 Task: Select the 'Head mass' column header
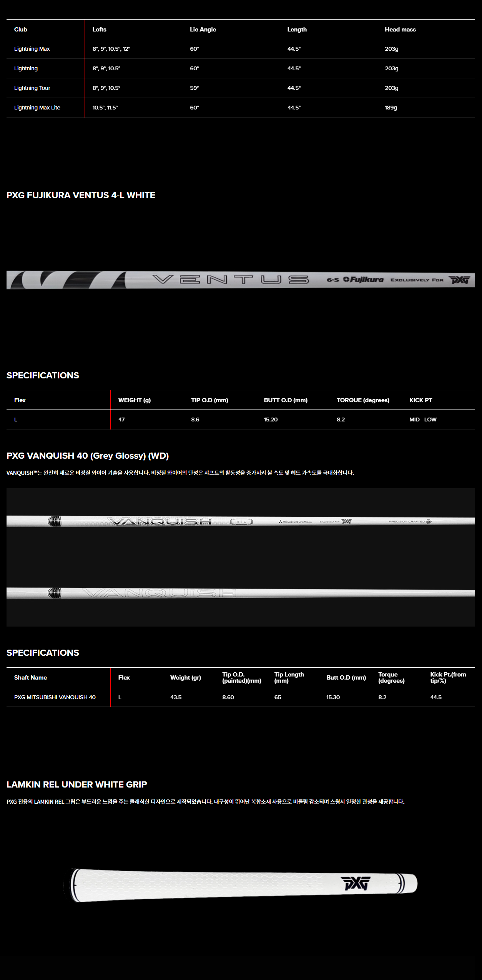(x=400, y=30)
